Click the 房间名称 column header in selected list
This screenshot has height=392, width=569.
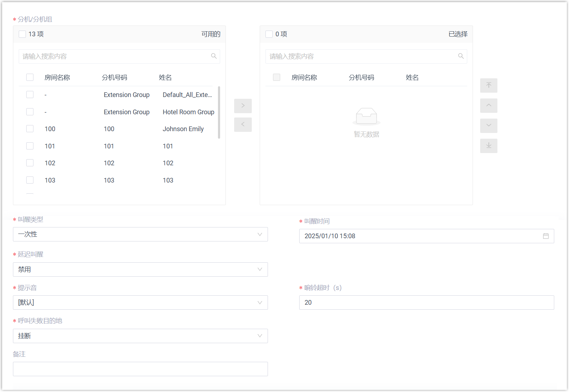(304, 78)
